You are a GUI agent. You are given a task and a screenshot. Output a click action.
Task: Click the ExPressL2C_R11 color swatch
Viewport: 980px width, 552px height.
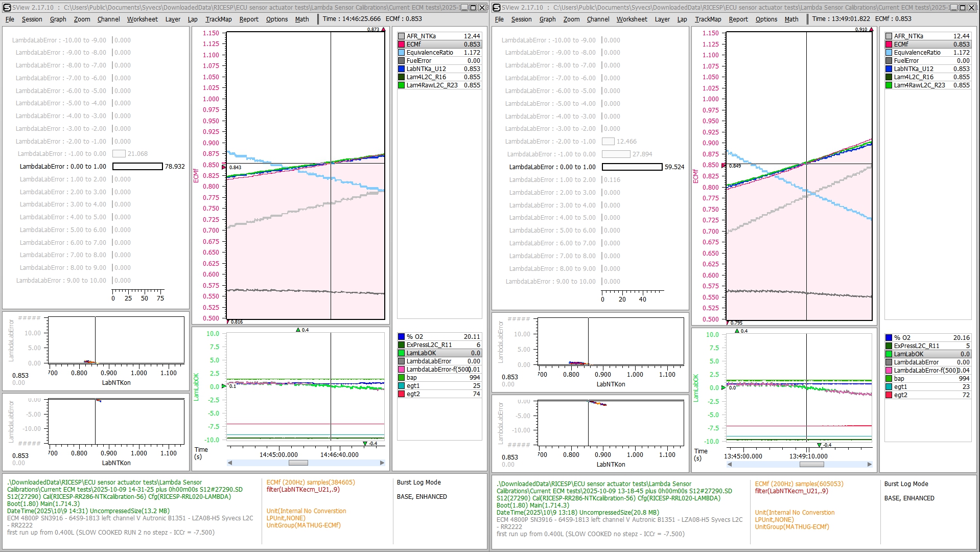pos(402,344)
